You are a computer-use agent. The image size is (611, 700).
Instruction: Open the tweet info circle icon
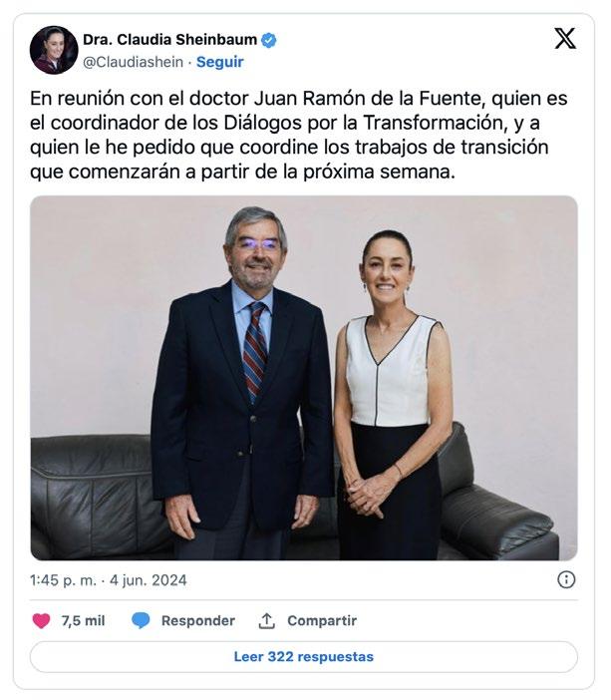[566, 580]
